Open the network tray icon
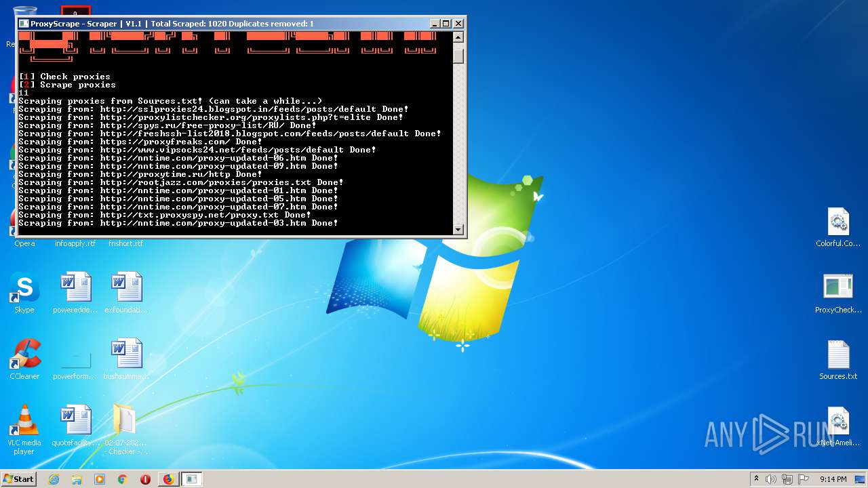868x488 pixels. click(787, 479)
